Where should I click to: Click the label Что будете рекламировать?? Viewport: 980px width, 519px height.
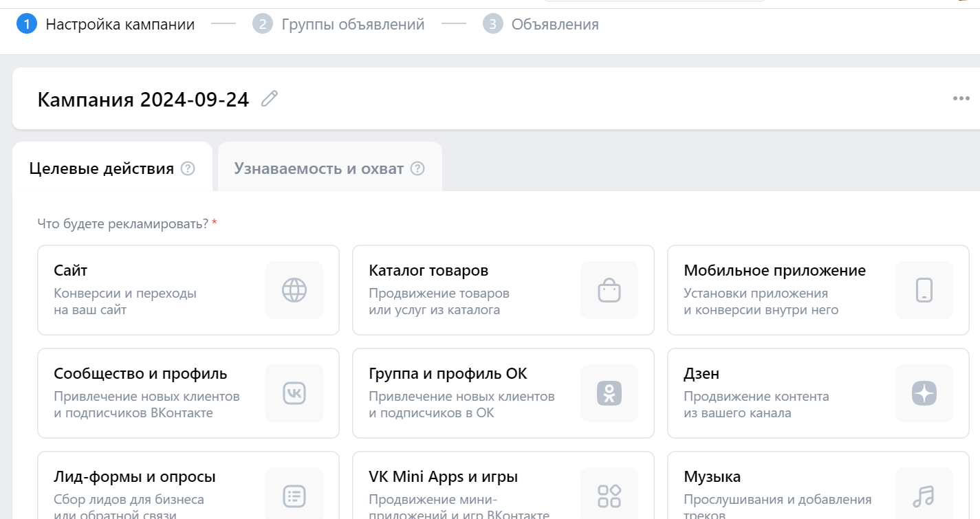tap(123, 224)
